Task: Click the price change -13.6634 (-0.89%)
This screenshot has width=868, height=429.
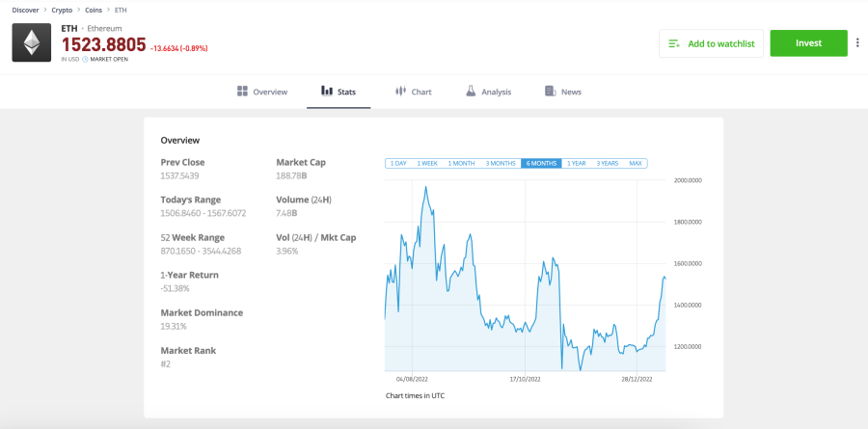Action: tap(178, 49)
